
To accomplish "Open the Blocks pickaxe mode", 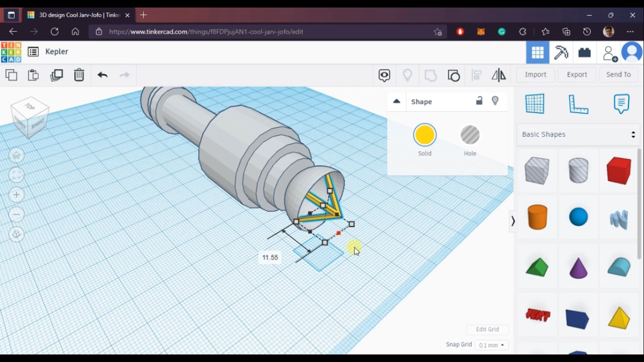I will (561, 52).
